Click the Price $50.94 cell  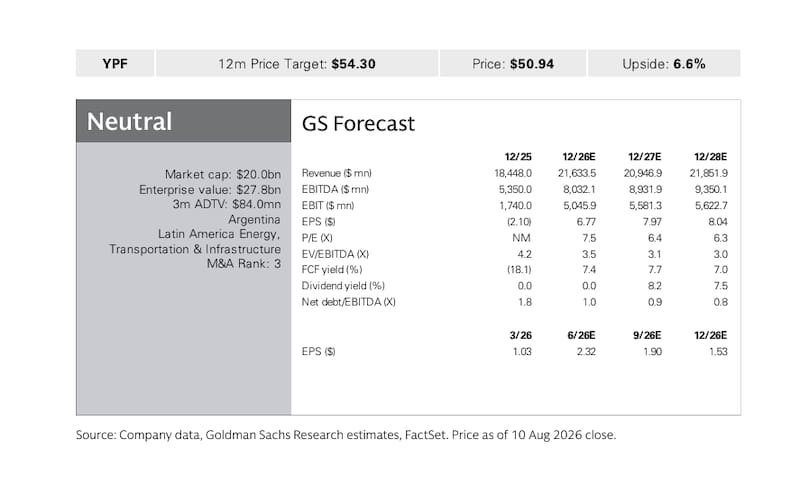click(513, 63)
